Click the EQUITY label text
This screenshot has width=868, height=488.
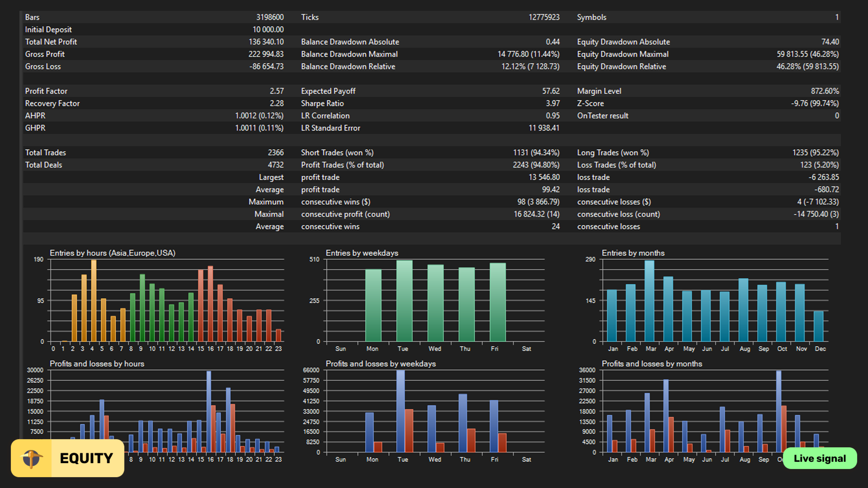point(86,458)
